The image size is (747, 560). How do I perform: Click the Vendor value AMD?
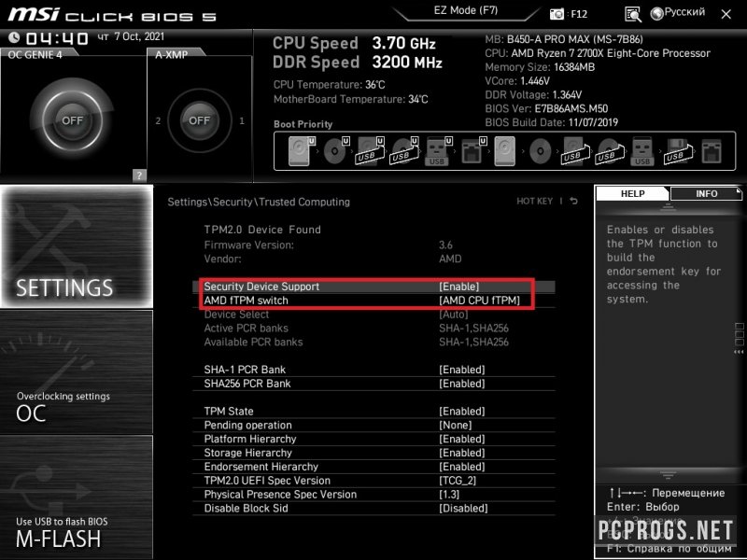(450, 259)
